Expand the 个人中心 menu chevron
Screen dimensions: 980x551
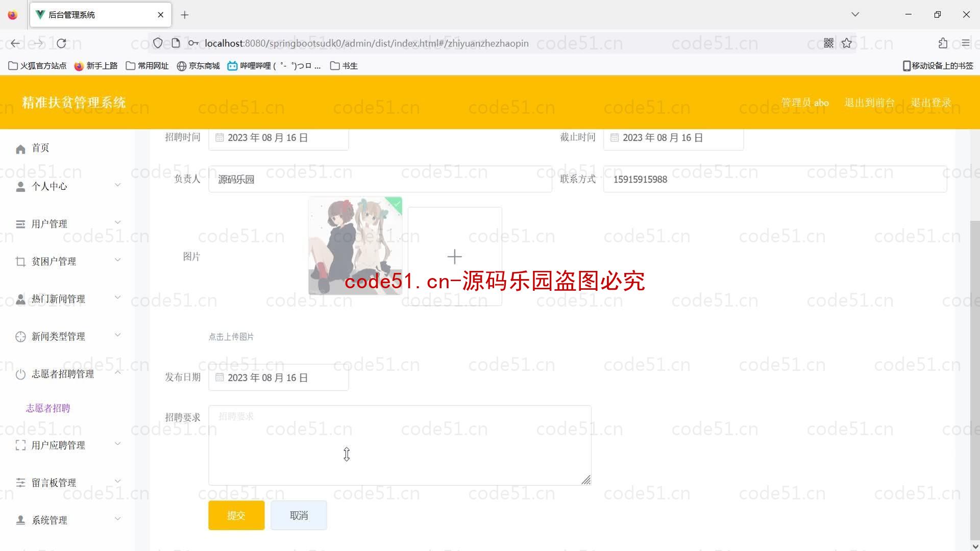[x=117, y=185]
